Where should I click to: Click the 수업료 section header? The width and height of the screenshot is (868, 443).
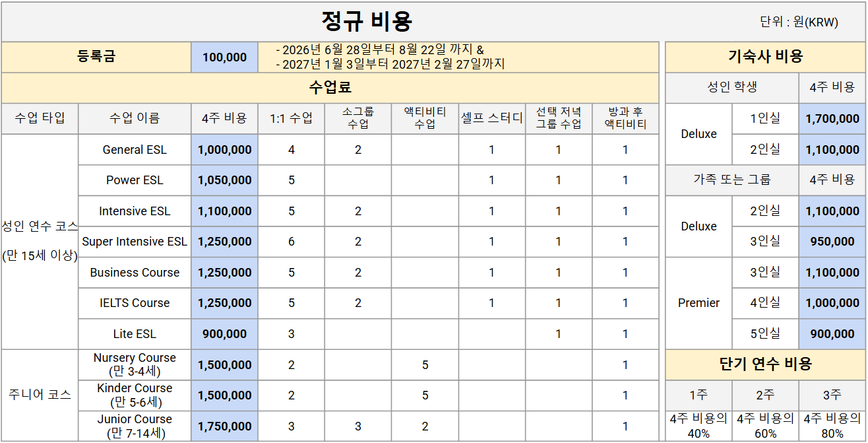(x=330, y=87)
